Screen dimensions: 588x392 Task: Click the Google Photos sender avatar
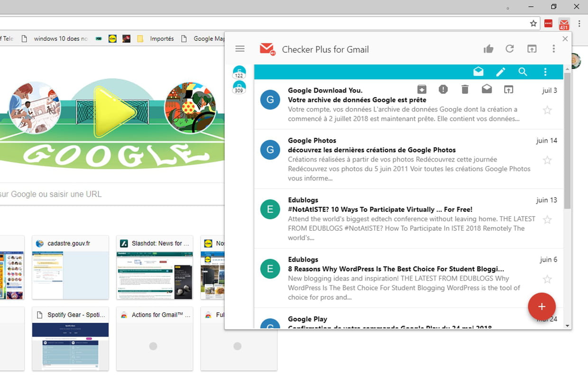270,150
